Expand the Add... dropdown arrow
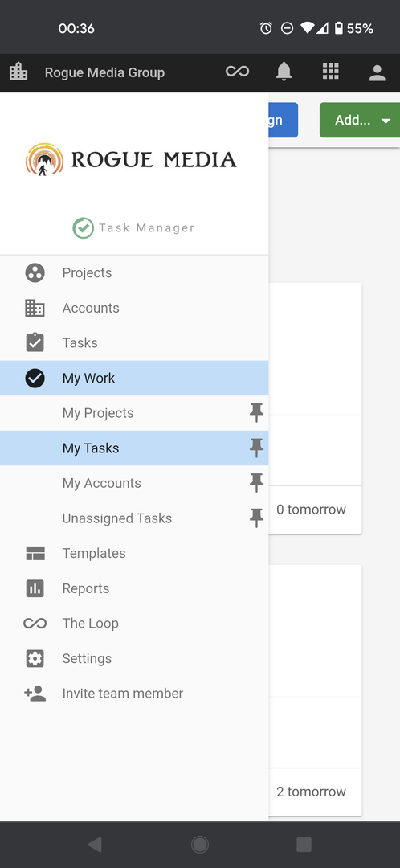The height and width of the screenshot is (868, 400). tap(386, 121)
